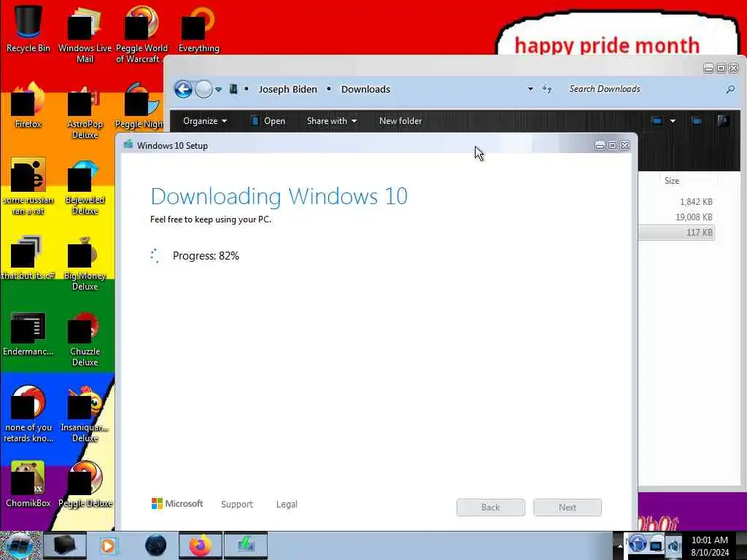Click the Next button in Setup
The image size is (747, 560).
click(568, 507)
